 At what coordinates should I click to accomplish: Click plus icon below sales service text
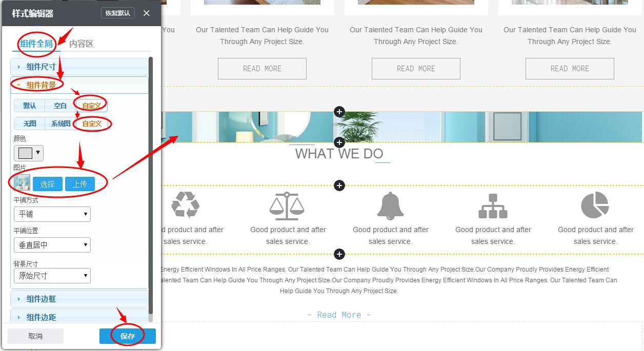pos(339,254)
